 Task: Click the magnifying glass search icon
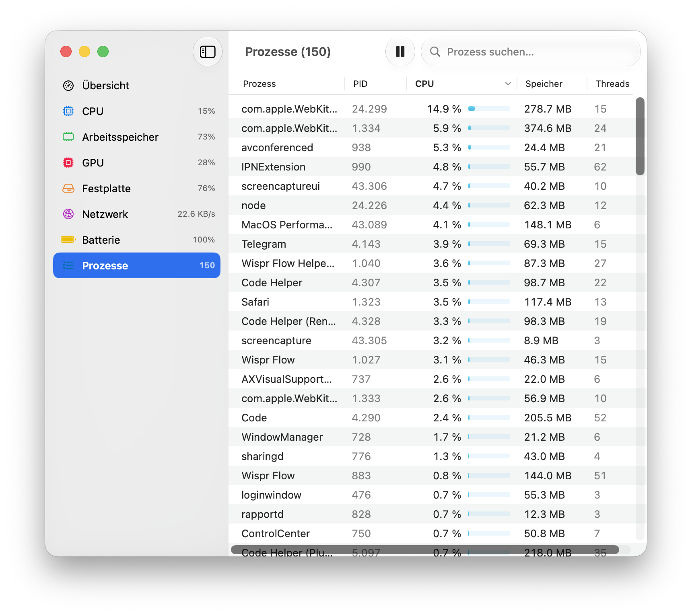click(x=435, y=51)
